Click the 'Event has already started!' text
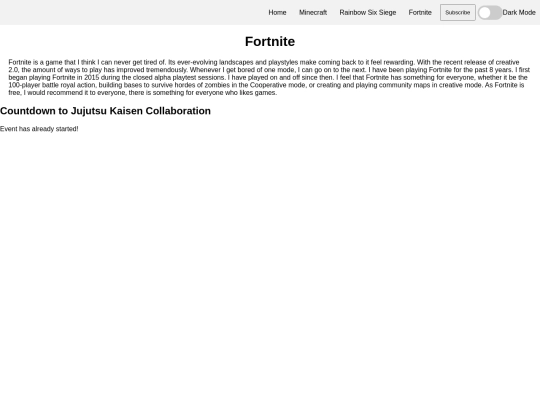This screenshot has width=540, height=405. tap(39, 129)
